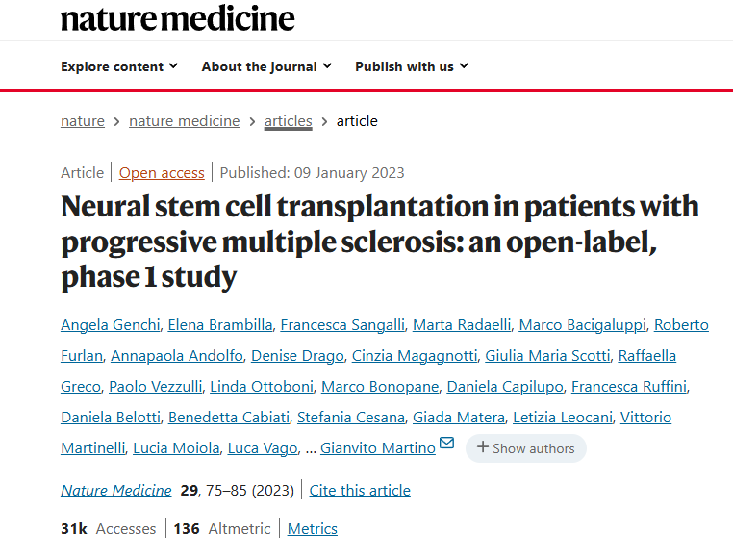Open the Metrics link

coord(313,529)
